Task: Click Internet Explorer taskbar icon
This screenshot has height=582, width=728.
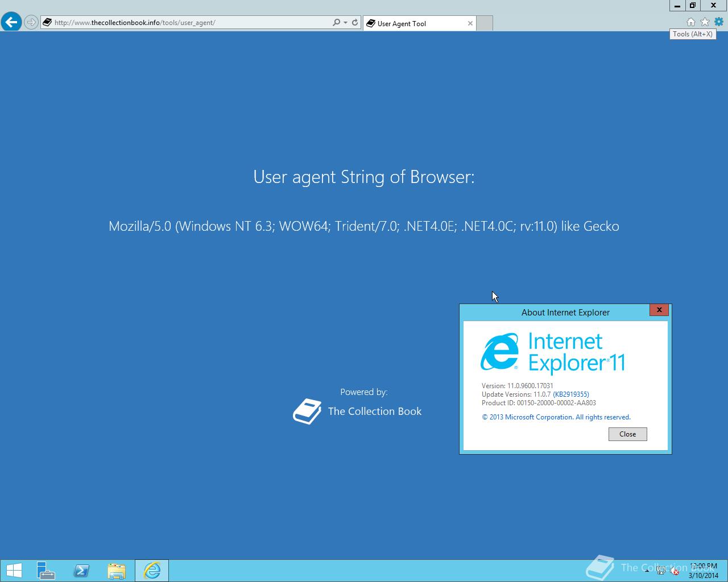Action: pos(152,571)
